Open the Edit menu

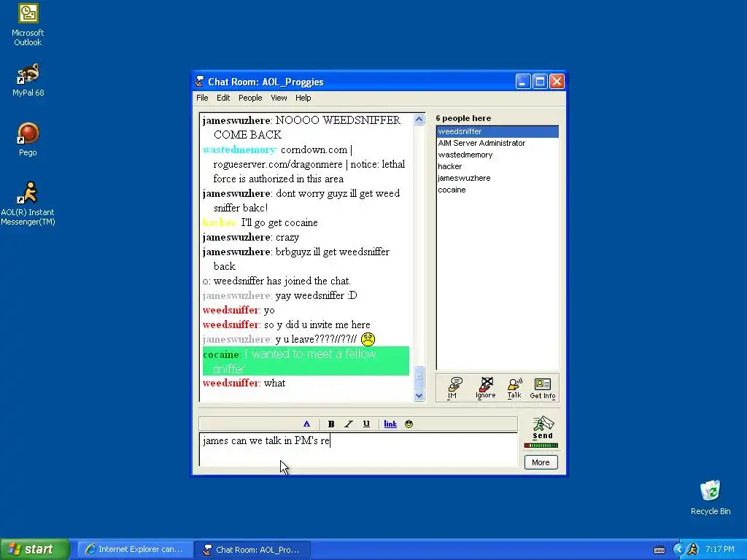point(223,98)
